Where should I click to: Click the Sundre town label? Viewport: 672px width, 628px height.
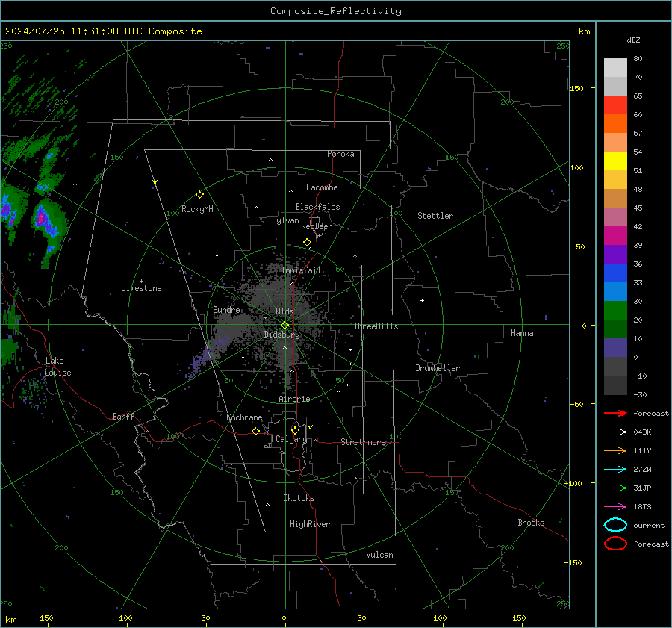tap(226, 309)
